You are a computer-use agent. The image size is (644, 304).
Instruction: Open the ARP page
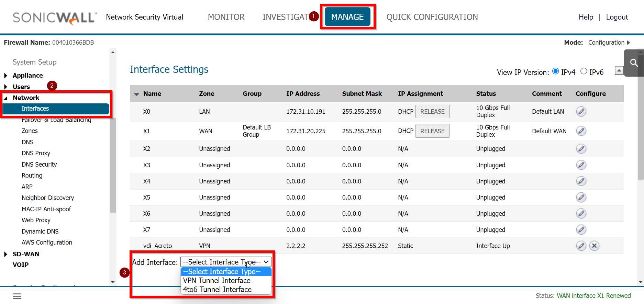point(27,187)
